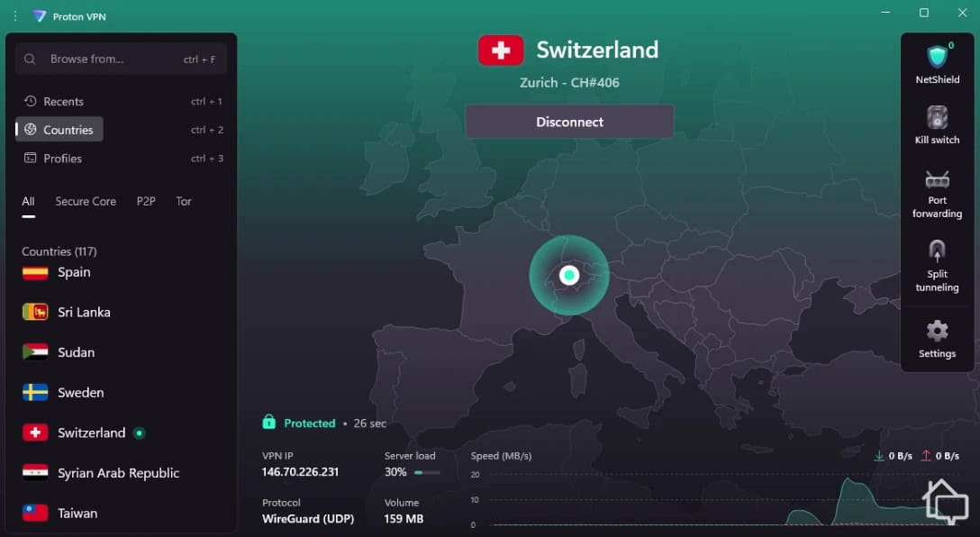Click the WireGuard (UDP) protocol value
The height and width of the screenshot is (537, 980).
coord(307,519)
